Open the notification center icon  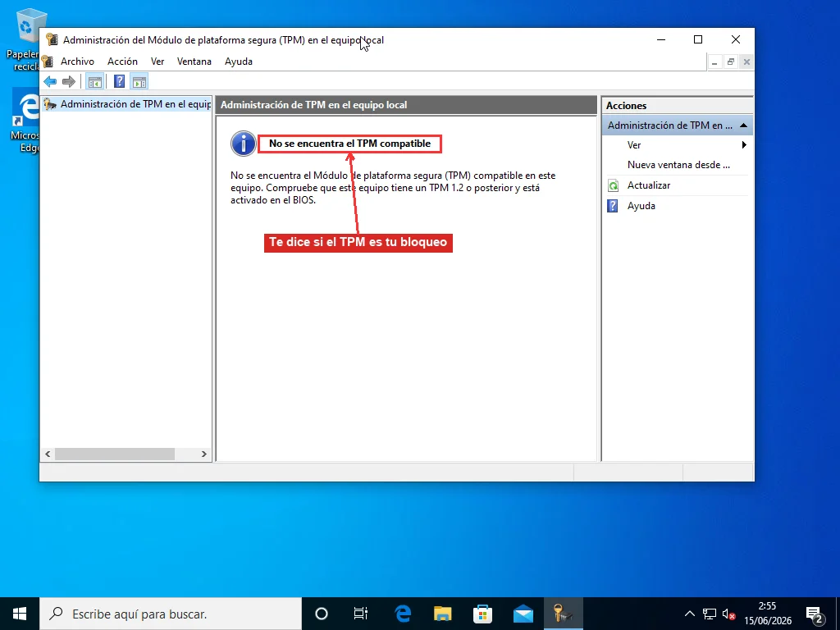click(x=815, y=614)
